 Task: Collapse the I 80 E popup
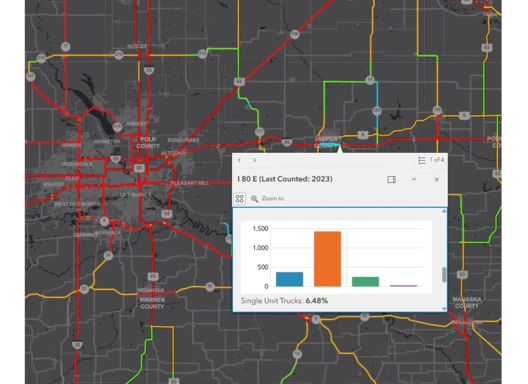point(414,180)
